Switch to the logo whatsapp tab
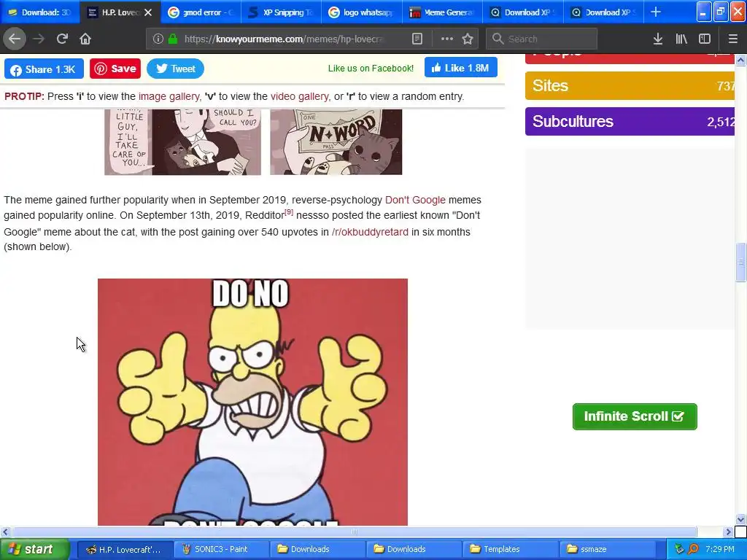 click(x=362, y=12)
